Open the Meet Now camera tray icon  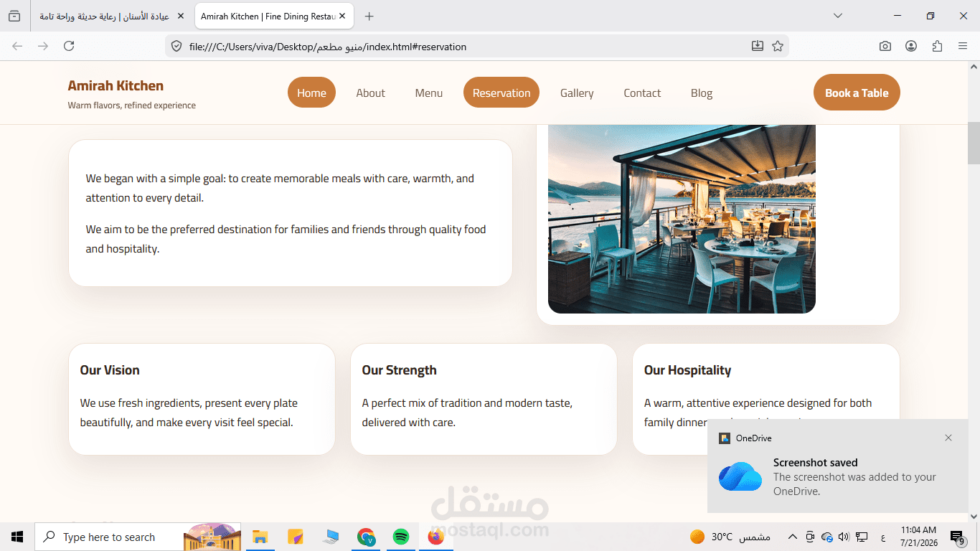pyautogui.click(x=810, y=537)
